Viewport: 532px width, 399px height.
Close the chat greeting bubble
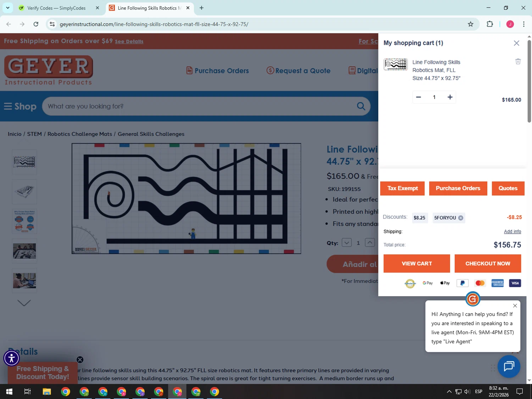515,306
